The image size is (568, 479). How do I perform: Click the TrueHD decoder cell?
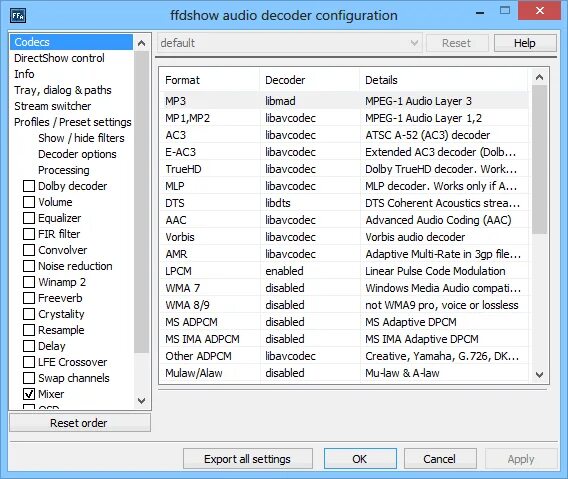[291, 169]
